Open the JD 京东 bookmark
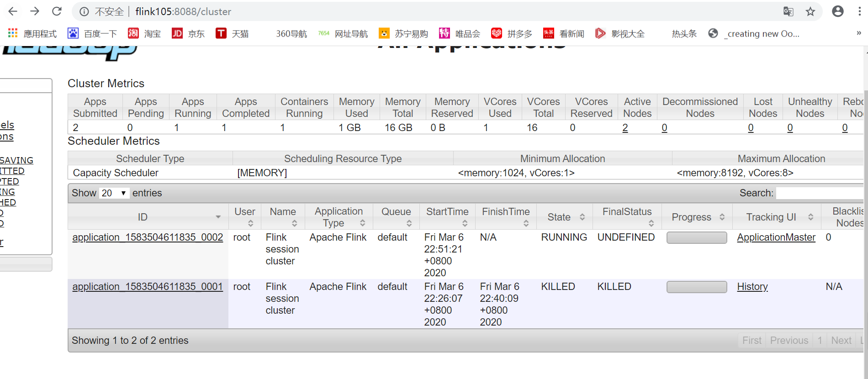The width and height of the screenshot is (868, 379). (188, 33)
